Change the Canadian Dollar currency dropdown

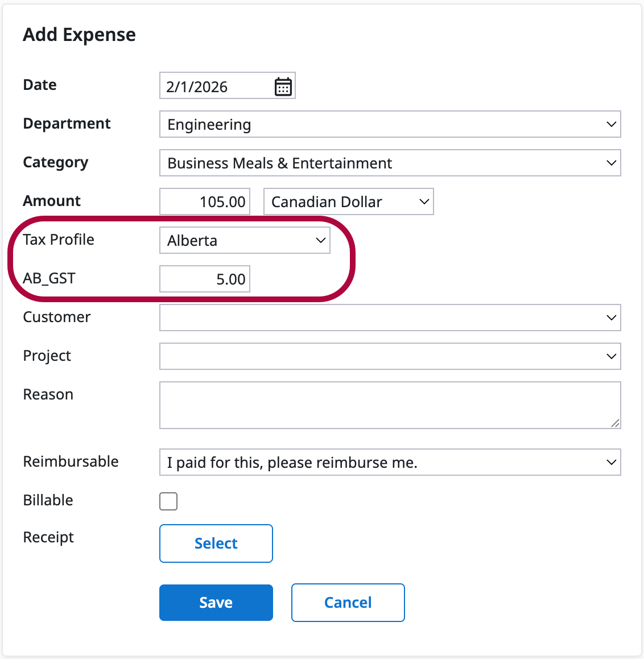pyautogui.click(x=348, y=201)
